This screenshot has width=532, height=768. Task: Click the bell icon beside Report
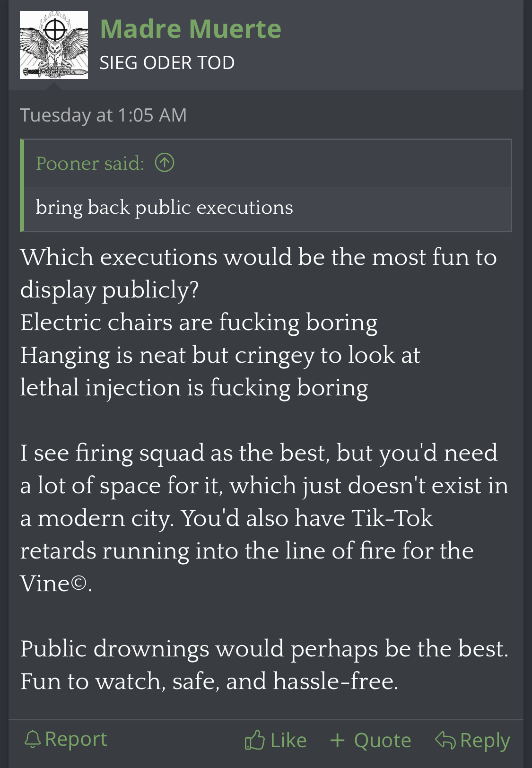33,739
